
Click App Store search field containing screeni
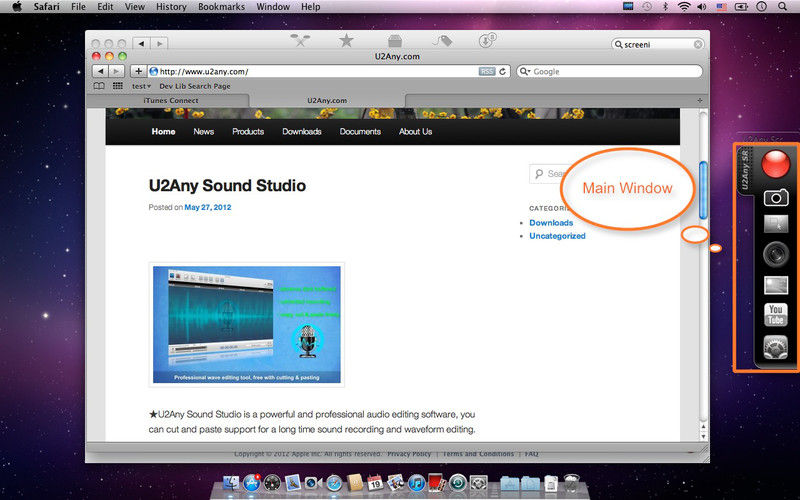coord(658,44)
